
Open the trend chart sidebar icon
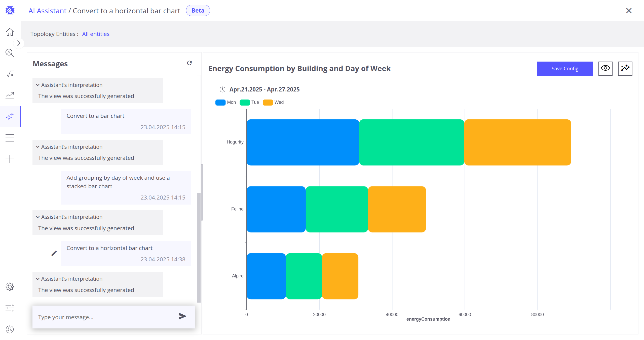10,95
